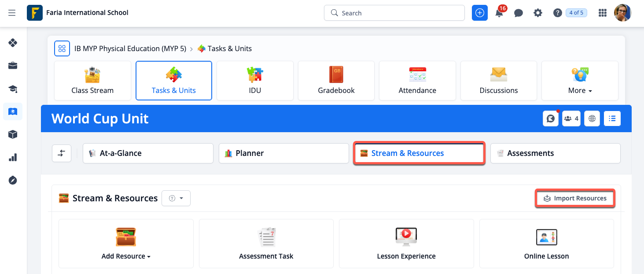
Task: Open the hamburger navigation menu
Action: [x=12, y=13]
